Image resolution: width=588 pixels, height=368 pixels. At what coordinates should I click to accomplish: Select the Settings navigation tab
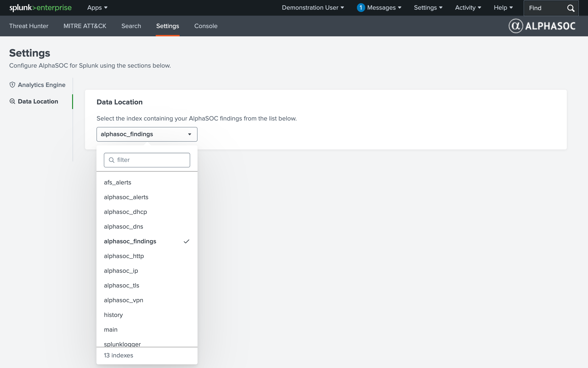click(x=168, y=26)
